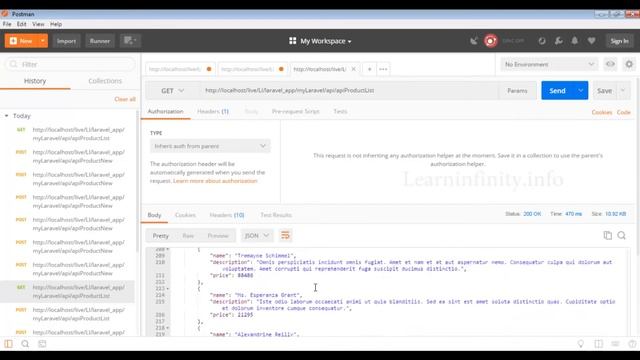Click the New button plus icon
The width and height of the screenshot is (640, 360).
tap(13, 41)
